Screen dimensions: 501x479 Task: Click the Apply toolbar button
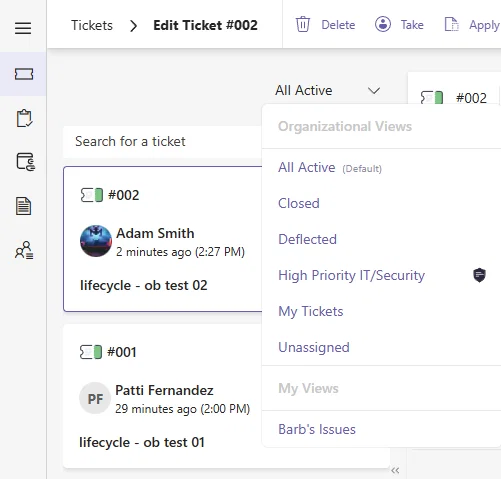[472, 25]
